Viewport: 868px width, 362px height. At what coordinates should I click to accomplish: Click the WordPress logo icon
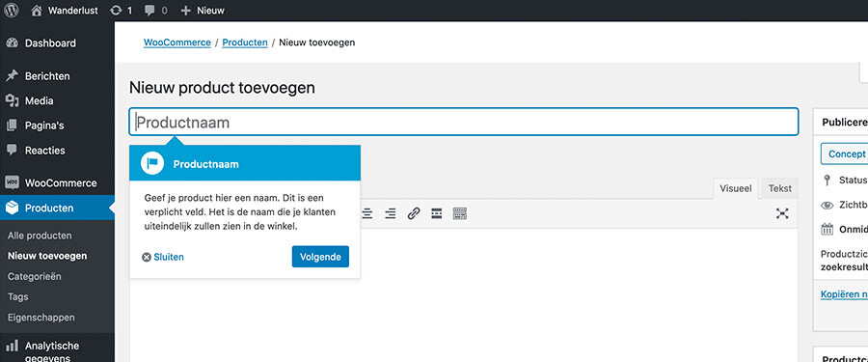(x=11, y=10)
